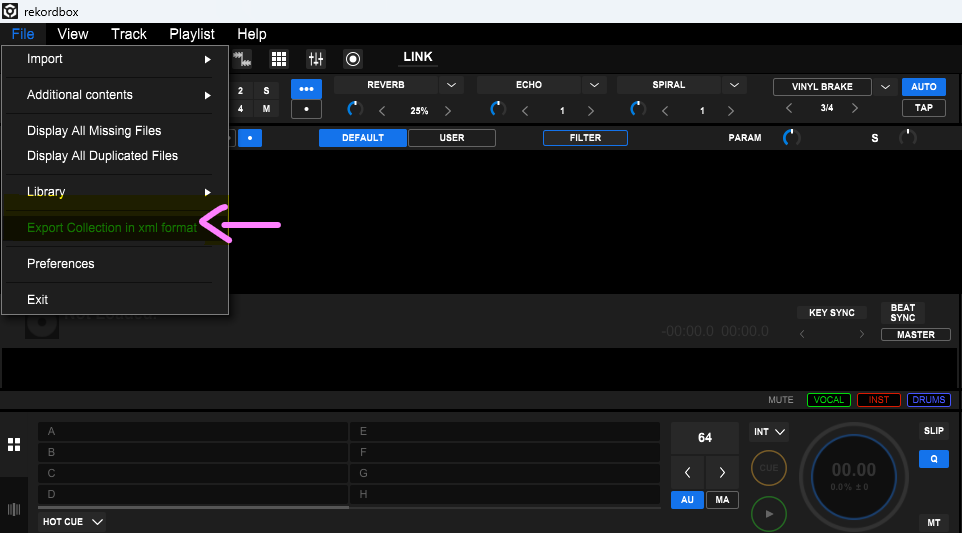Open the Playlist menu
Image resolution: width=962 pixels, height=533 pixels.
click(x=192, y=34)
